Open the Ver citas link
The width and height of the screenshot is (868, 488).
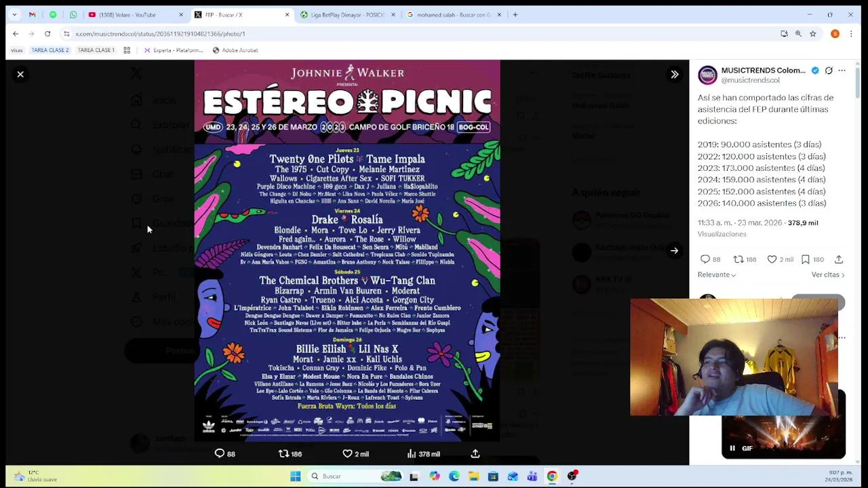[x=828, y=274]
